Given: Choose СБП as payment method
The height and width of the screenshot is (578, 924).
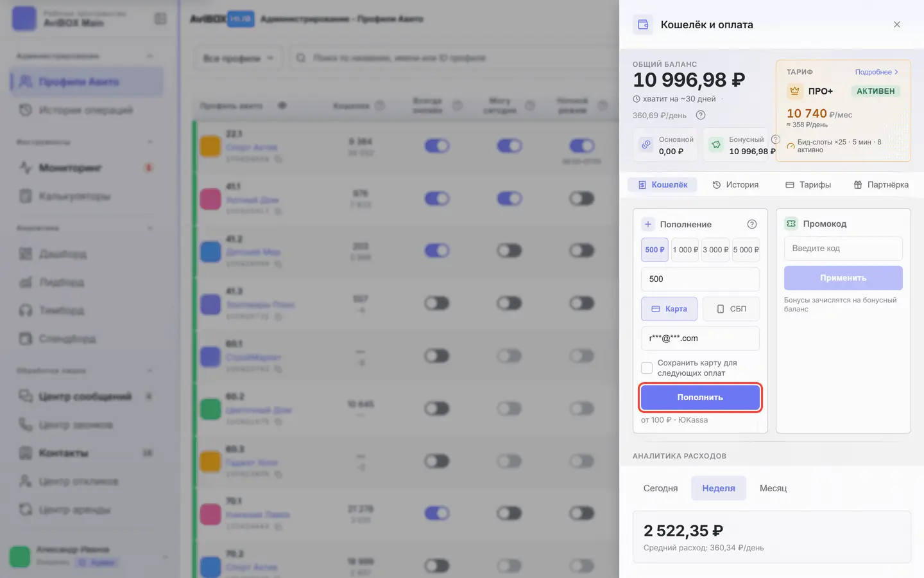Looking at the screenshot, I should click(732, 309).
